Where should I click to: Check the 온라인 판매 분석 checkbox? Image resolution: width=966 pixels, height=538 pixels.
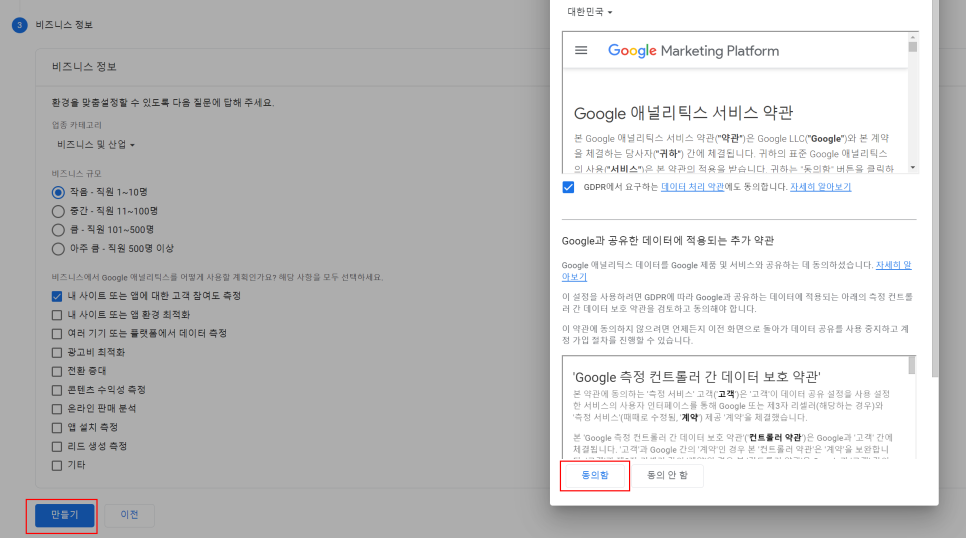[57, 409]
